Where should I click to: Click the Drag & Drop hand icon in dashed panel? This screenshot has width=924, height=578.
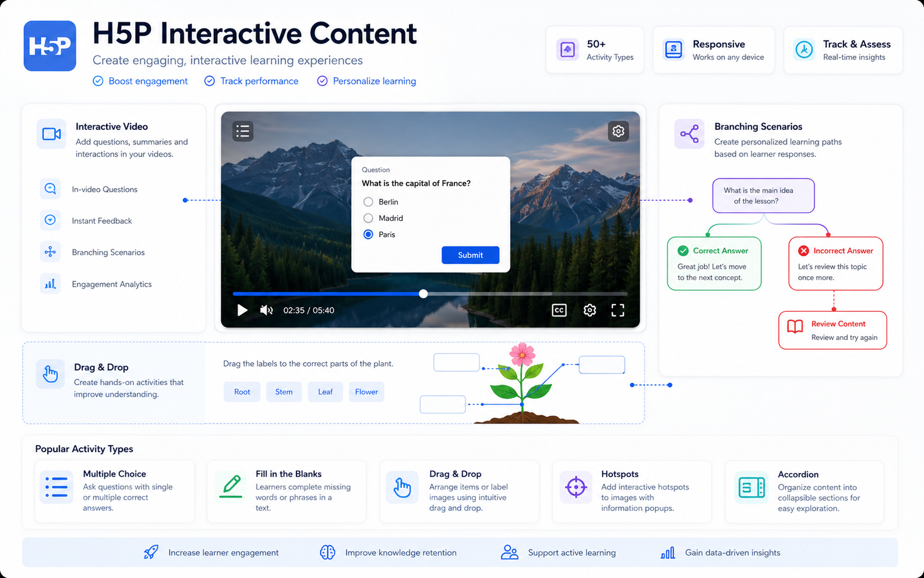50,373
